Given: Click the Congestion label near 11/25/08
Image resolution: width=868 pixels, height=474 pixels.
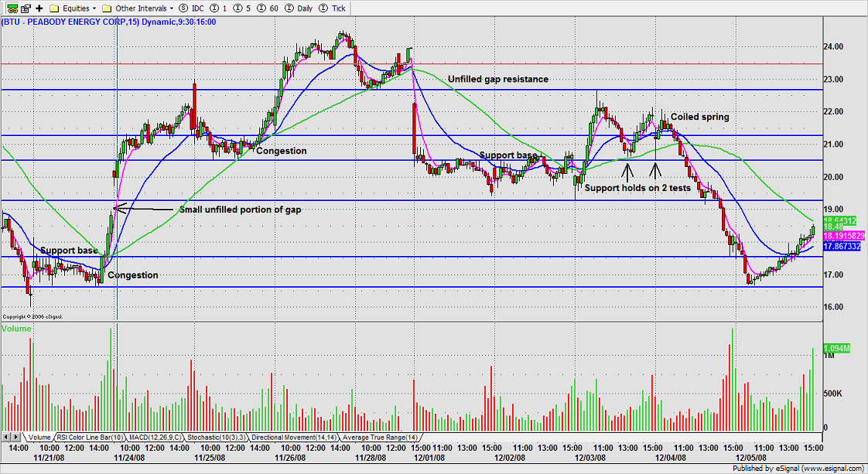Looking at the screenshot, I should pyautogui.click(x=282, y=151).
